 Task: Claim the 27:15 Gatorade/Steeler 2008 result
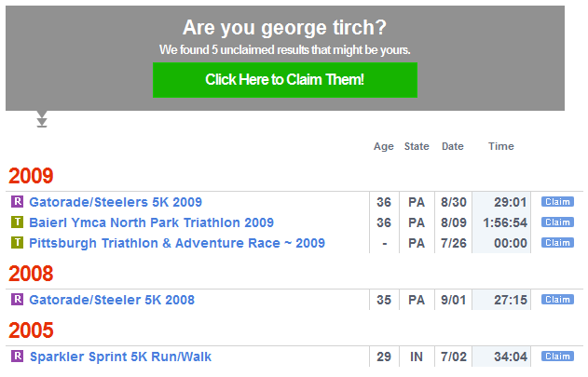(x=557, y=300)
